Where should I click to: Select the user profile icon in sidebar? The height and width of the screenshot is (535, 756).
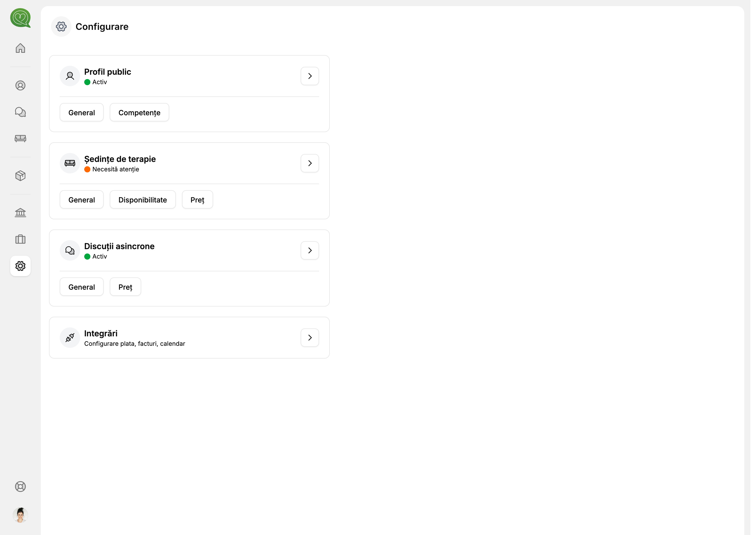tap(20, 85)
